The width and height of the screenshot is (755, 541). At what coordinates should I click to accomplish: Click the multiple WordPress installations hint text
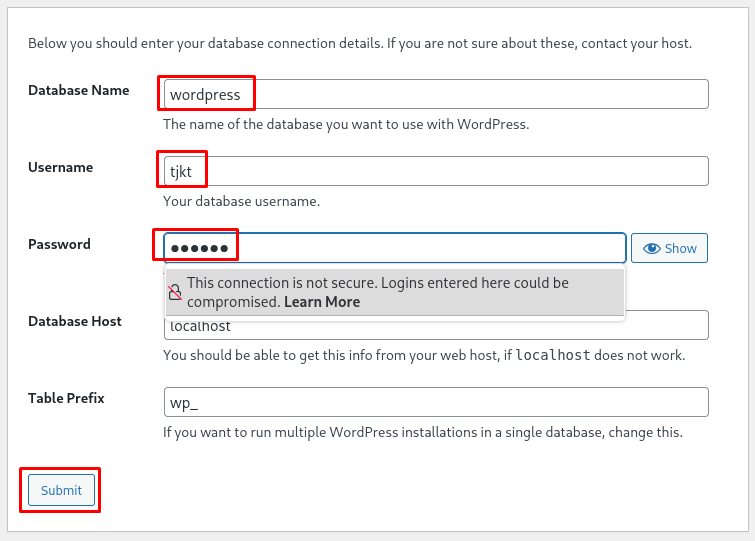pos(422,432)
